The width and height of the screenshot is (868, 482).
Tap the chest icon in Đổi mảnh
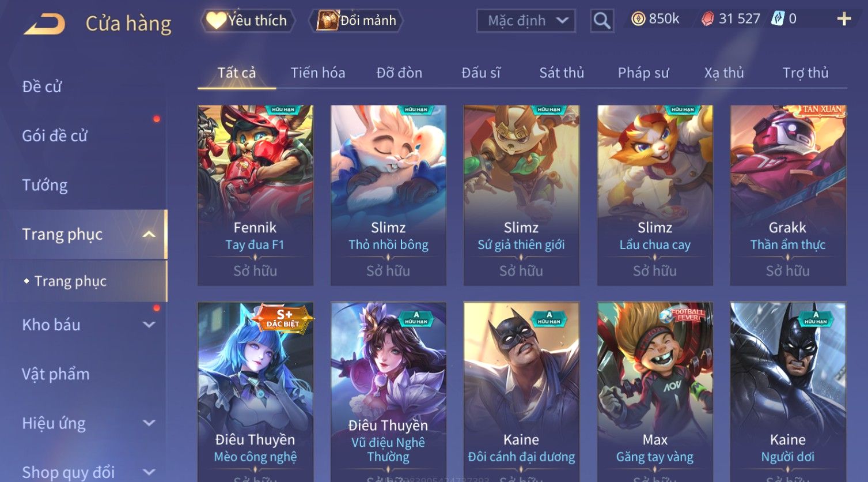tap(327, 20)
